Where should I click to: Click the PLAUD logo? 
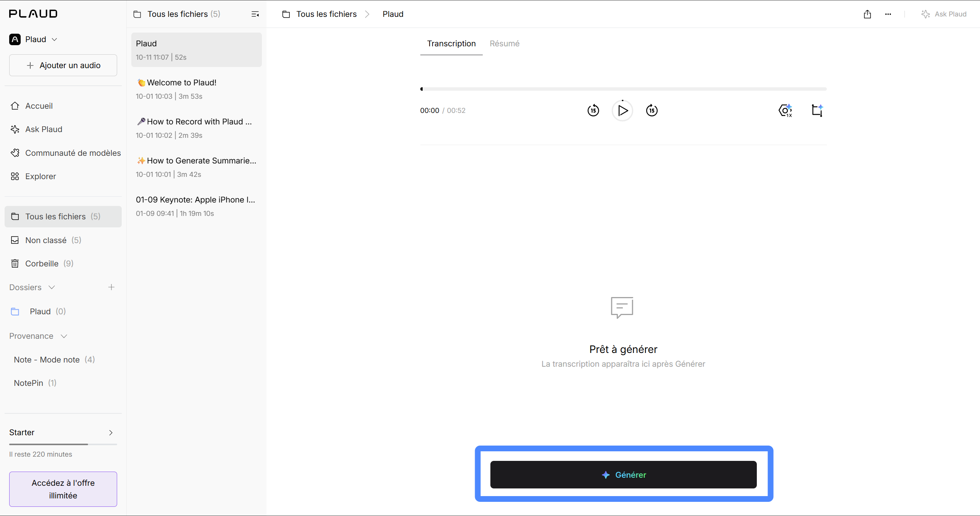click(x=33, y=14)
